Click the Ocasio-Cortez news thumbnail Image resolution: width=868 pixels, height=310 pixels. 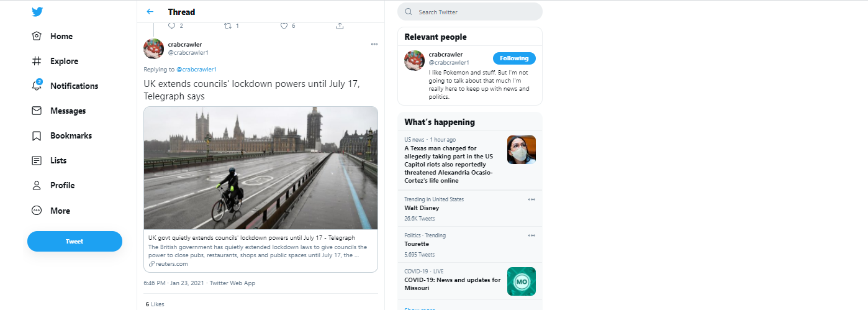[522, 150]
